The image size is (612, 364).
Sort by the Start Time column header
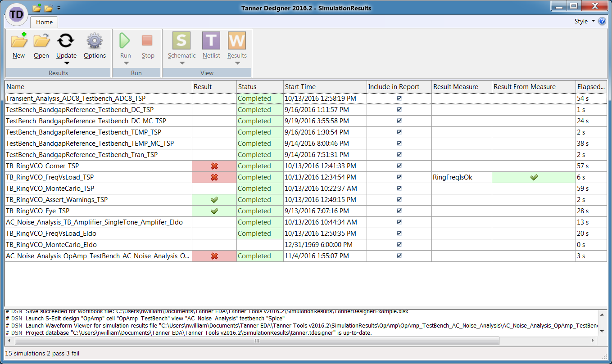(325, 87)
